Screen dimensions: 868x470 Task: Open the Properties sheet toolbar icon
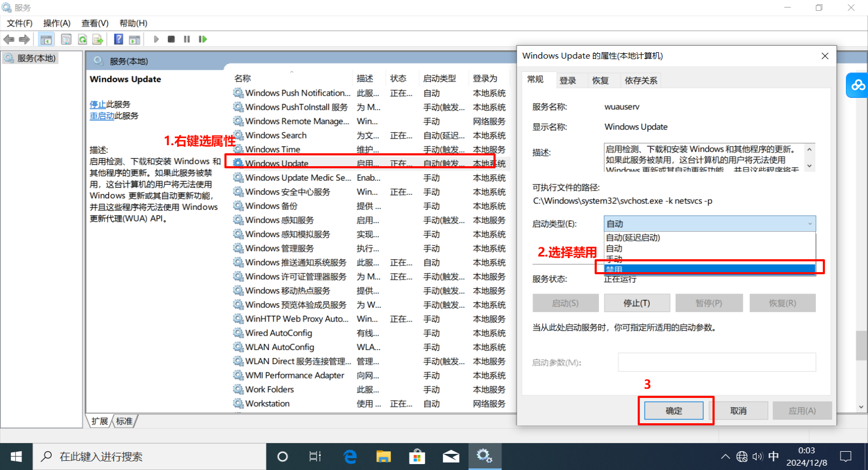(66, 39)
